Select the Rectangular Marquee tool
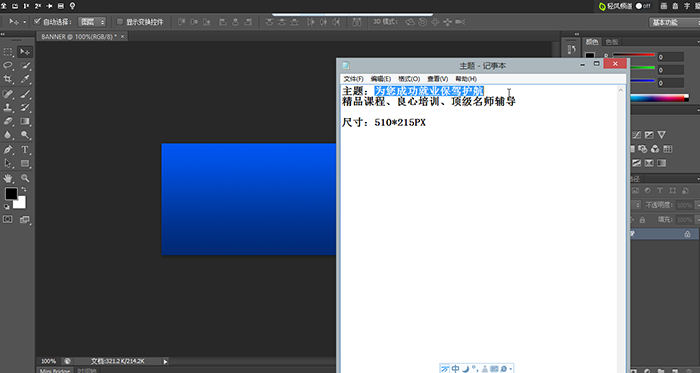 [x=8, y=52]
